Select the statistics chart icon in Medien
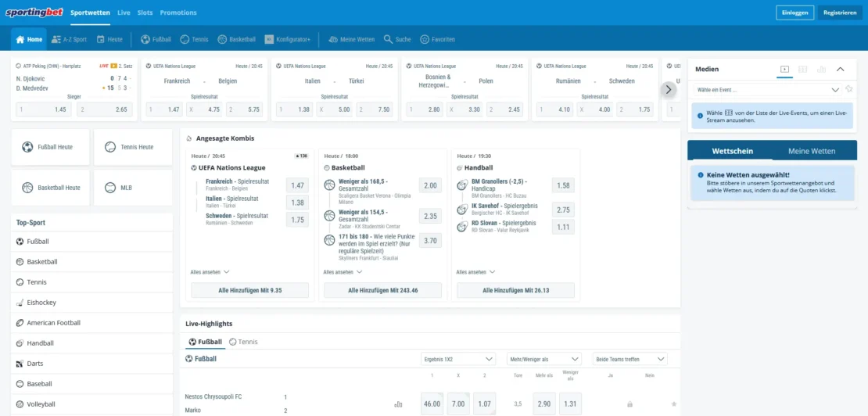 [x=822, y=69]
